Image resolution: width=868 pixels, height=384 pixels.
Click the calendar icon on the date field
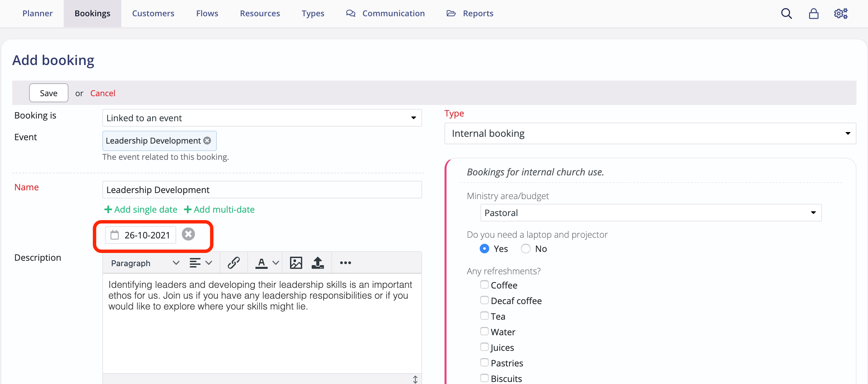point(115,235)
